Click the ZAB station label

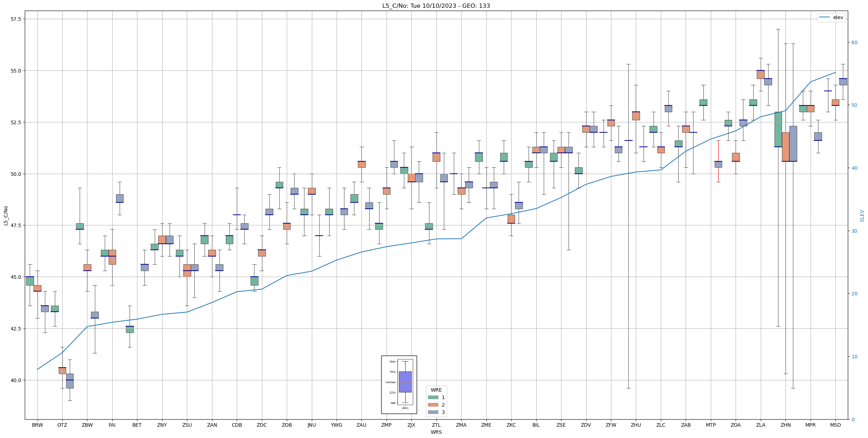pyautogui.click(x=686, y=425)
